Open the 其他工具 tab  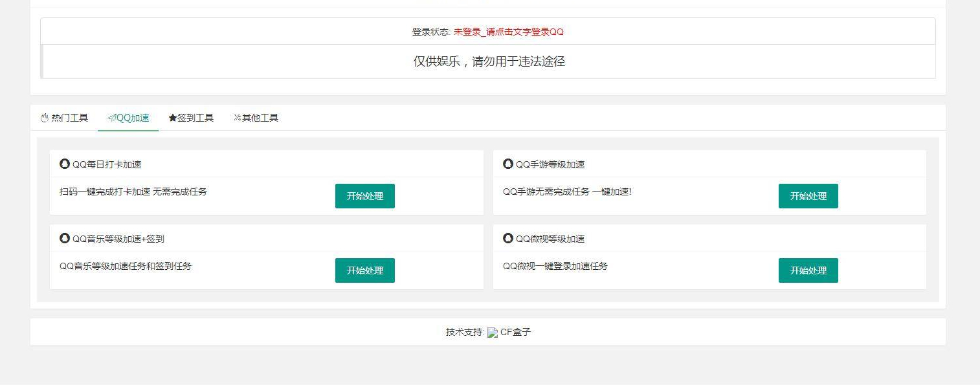click(x=256, y=118)
